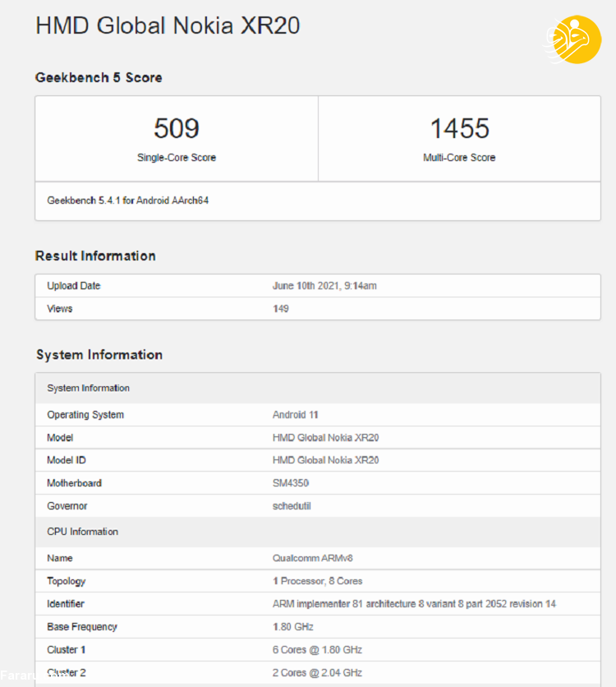The width and height of the screenshot is (616, 687).
Task: Select Model ID's HMD Global Nokia XR20 value
Action: 326,460
